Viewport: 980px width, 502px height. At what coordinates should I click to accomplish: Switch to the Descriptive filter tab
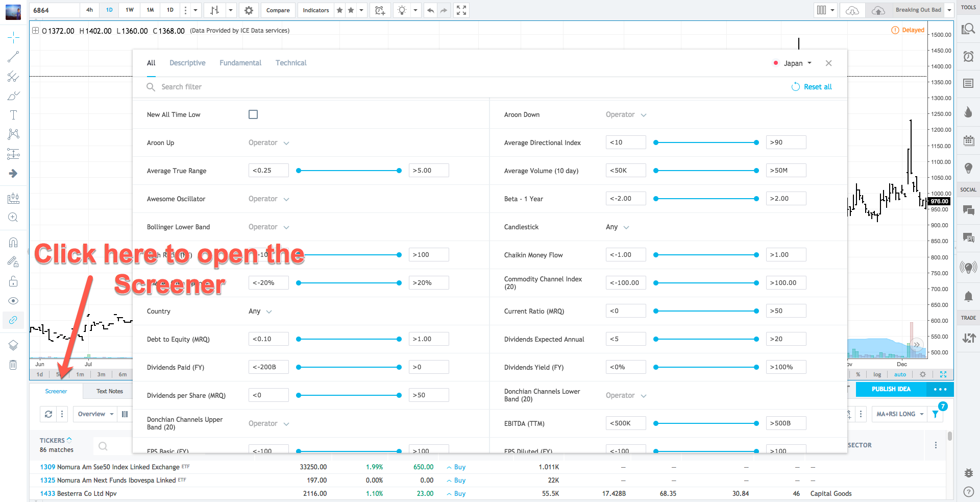click(x=187, y=63)
